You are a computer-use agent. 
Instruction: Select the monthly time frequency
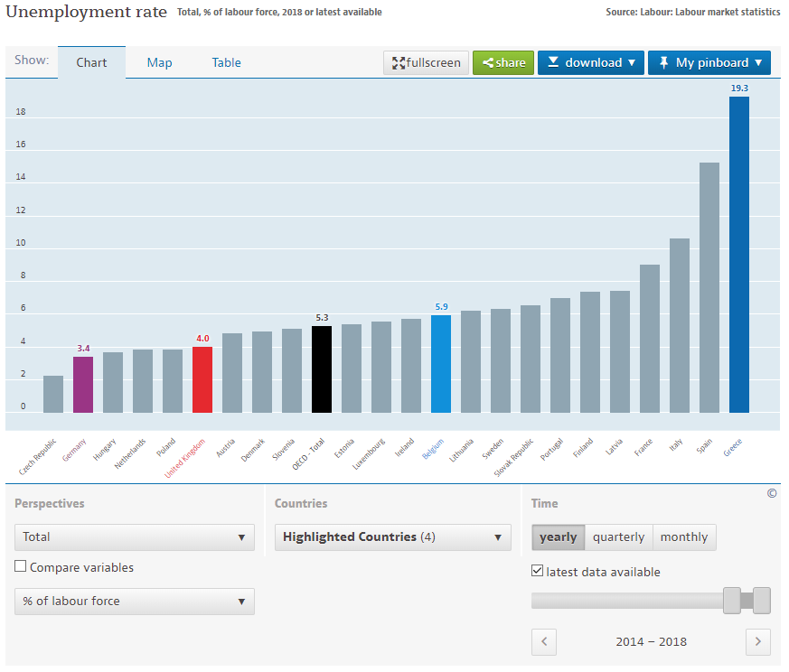point(683,537)
